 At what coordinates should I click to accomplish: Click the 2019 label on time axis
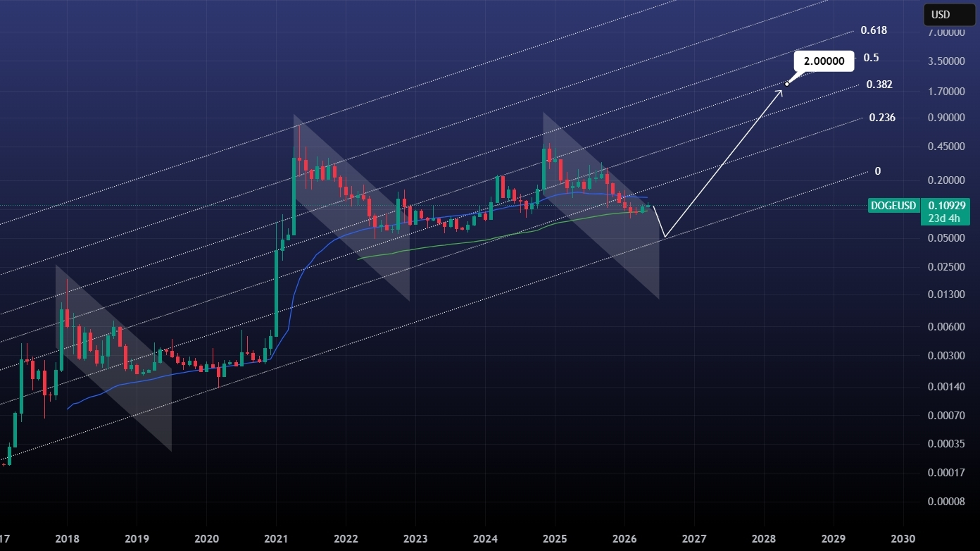point(137,538)
